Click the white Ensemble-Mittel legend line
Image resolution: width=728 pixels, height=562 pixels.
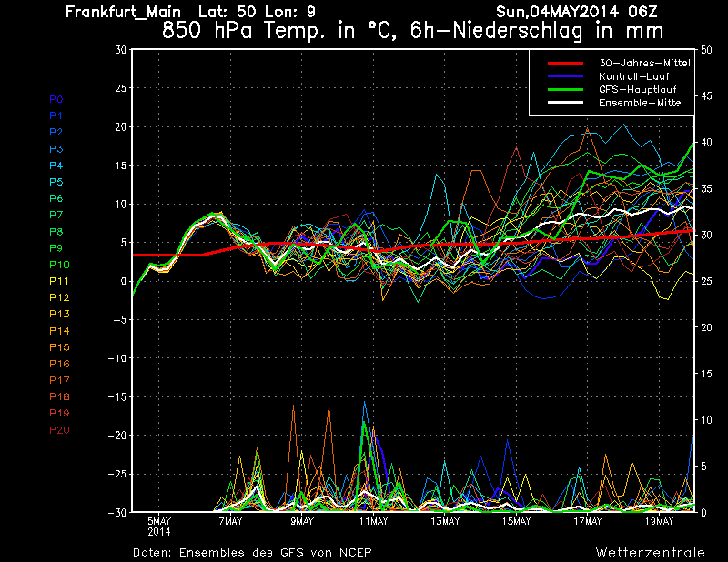(x=565, y=103)
